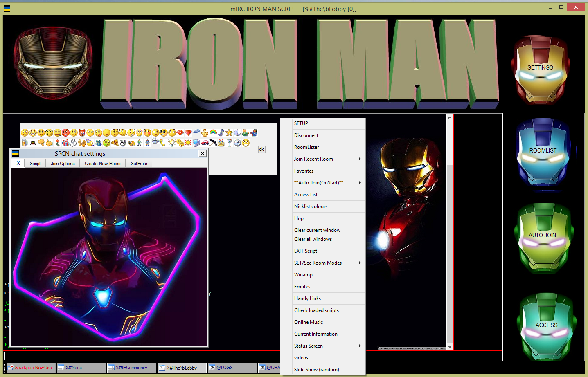Select Nicklist colours menu entry
The height and width of the screenshot is (377, 588).
tap(323, 206)
